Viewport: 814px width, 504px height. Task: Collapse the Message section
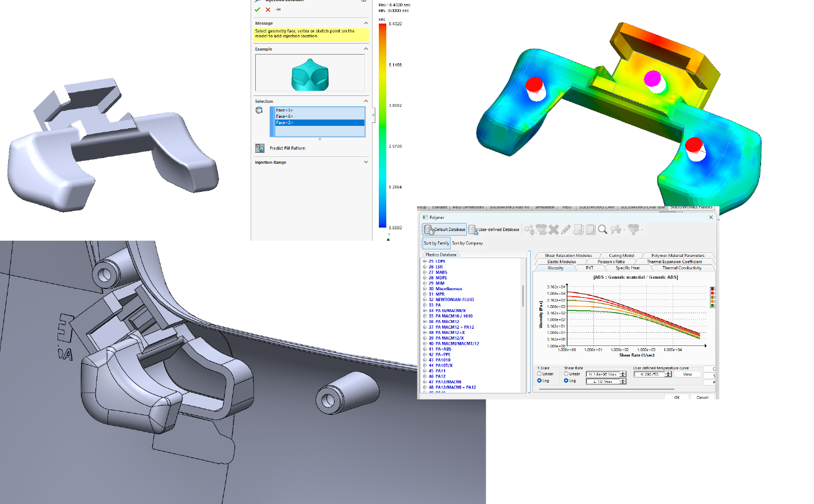click(366, 23)
